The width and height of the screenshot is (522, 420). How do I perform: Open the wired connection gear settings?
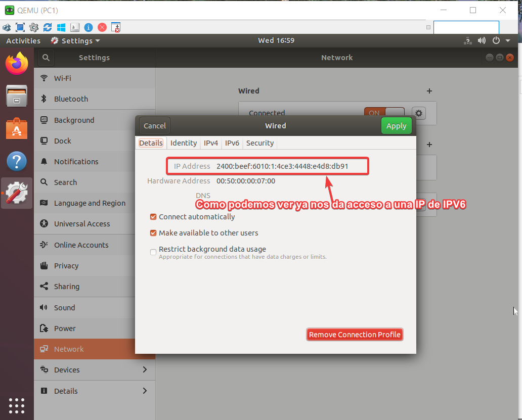pyautogui.click(x=418, y=113)
